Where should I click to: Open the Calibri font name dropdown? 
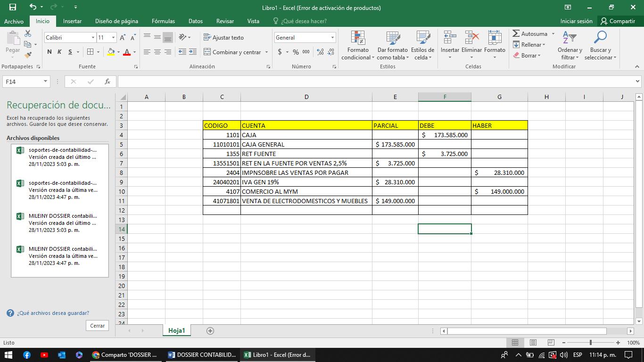(93, 37)
